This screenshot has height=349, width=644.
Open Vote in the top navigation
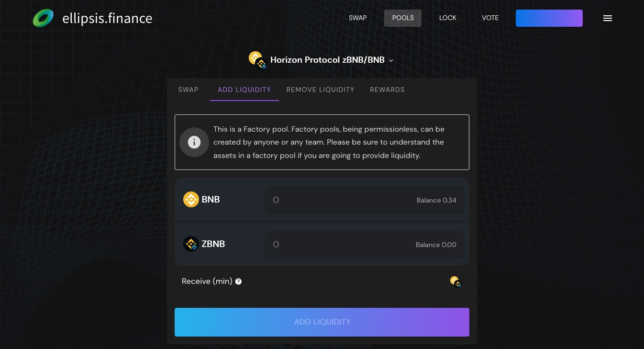pyautogui.click(x=490, y=18)
